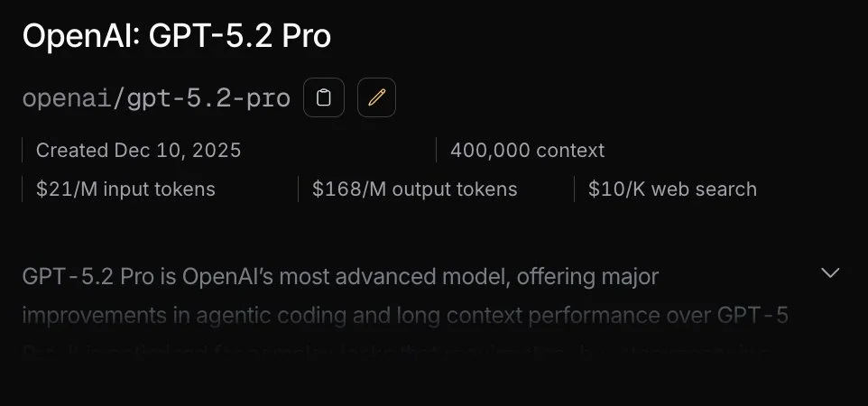Expand the model description chevron
This screenshot has height=406, width=868.
click(830, 272)
